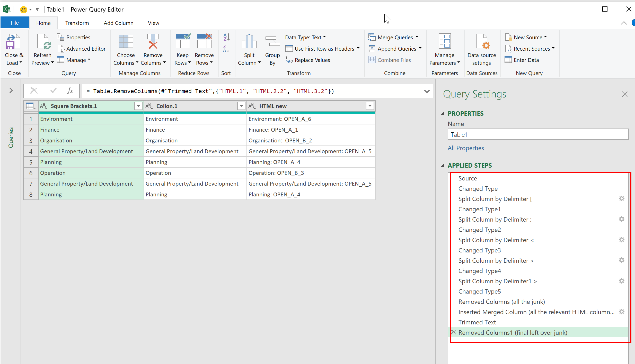Select the Keep Rows tool

pyautogui.click(x=182, y=49)
